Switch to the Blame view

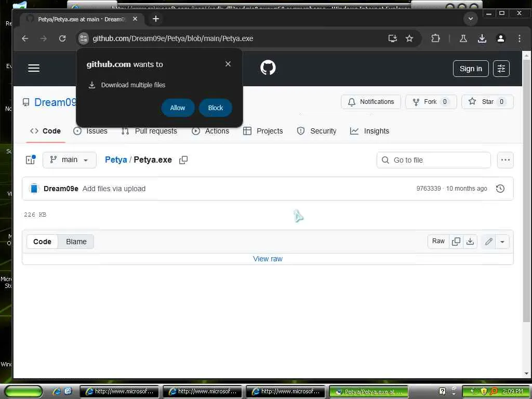point(76,242)
